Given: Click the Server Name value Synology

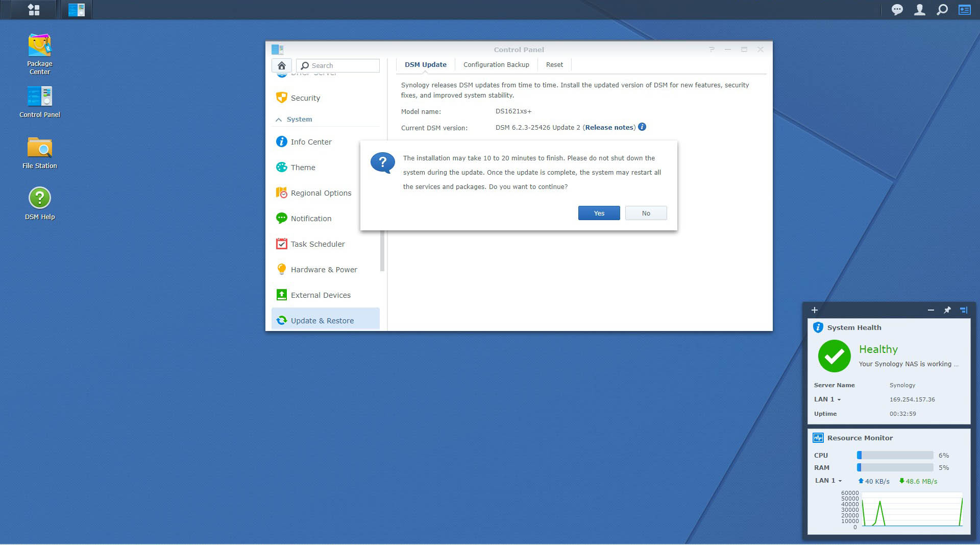Looking at the screenshot, I should (x=902, y=385).
